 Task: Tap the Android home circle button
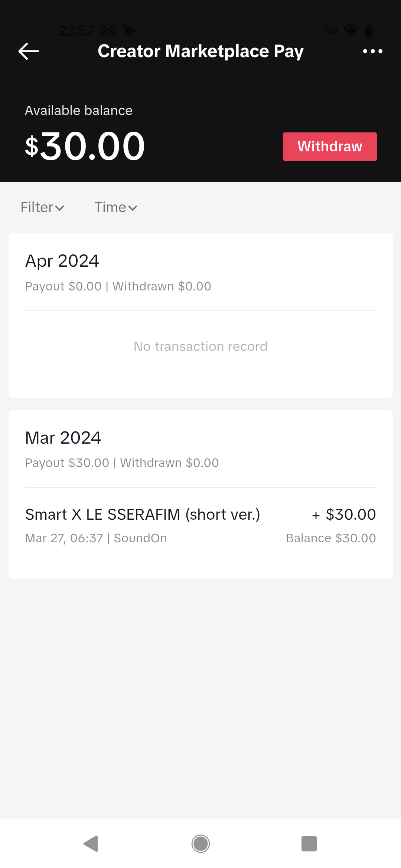coord(200,844)
